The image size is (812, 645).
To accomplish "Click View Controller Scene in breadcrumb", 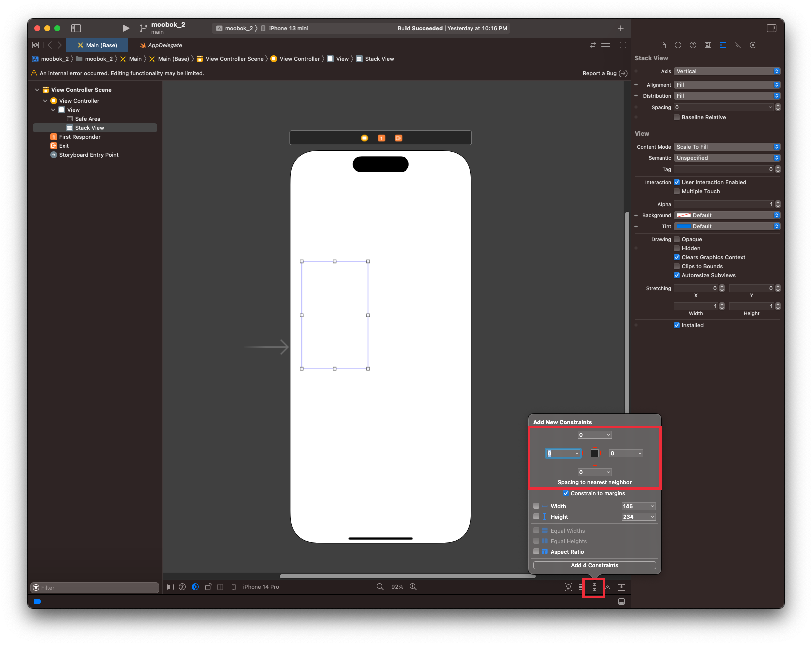I will 230,59.
